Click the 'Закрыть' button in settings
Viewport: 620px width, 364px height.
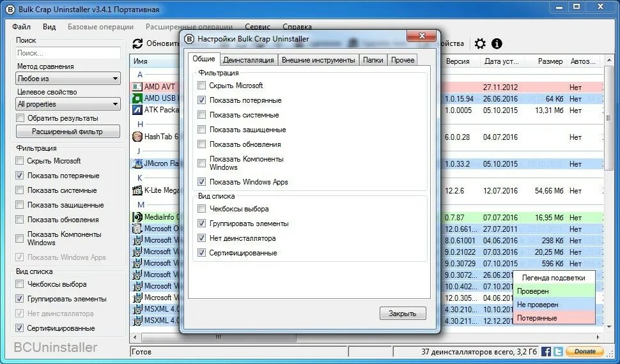pos(403,314)
